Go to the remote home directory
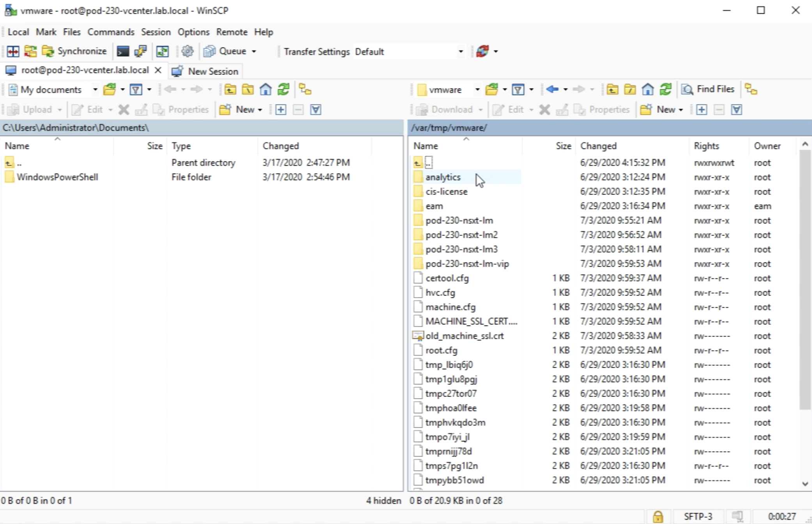The image size is (812, 524). pyautogui.click(x=648, y=89)
